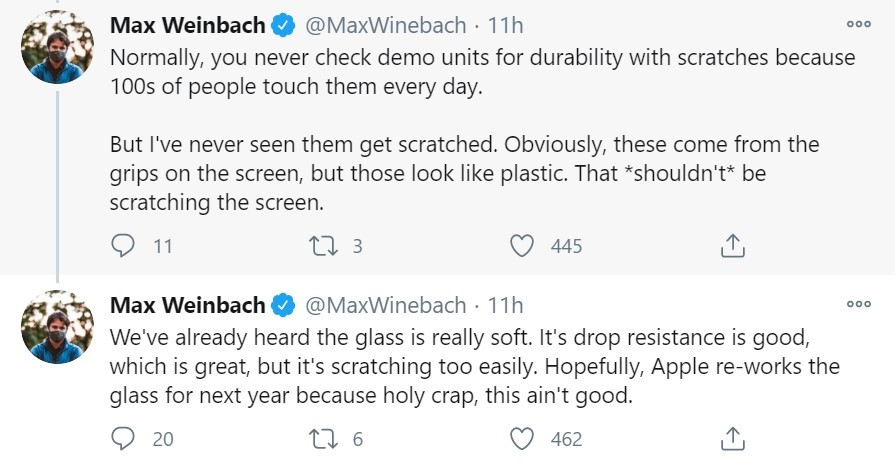This screenshot has width=896, height=469.
Task: Click Max Weinbach name on second tweet
Action: (x=185, y=305)
